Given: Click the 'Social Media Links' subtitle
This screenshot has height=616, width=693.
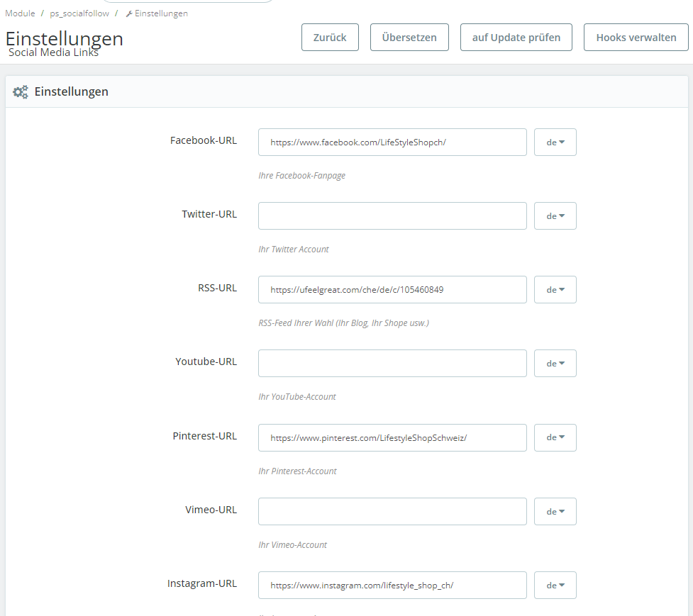Looking at the screenshot, I should point(53,52).
